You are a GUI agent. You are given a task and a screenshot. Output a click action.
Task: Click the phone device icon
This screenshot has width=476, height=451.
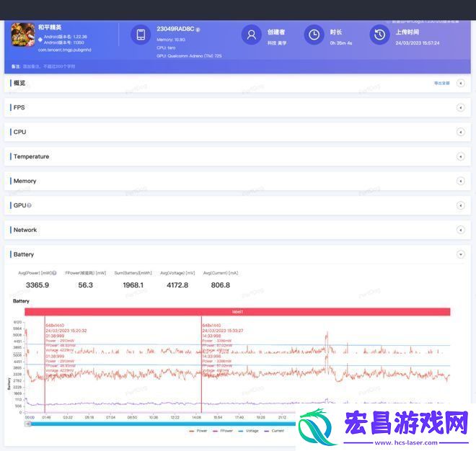pyautogui.click(x=141, y=35)
